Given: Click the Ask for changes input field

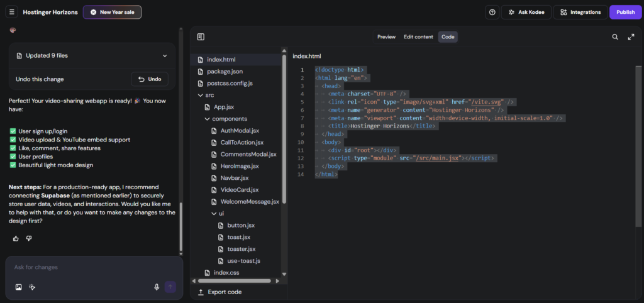Looking at the screenshot, I should [94, 267].
